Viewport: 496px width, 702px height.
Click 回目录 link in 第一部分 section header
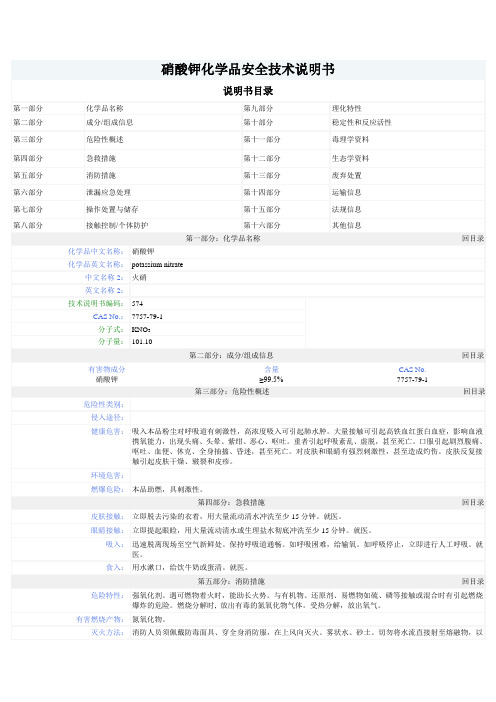473,239
